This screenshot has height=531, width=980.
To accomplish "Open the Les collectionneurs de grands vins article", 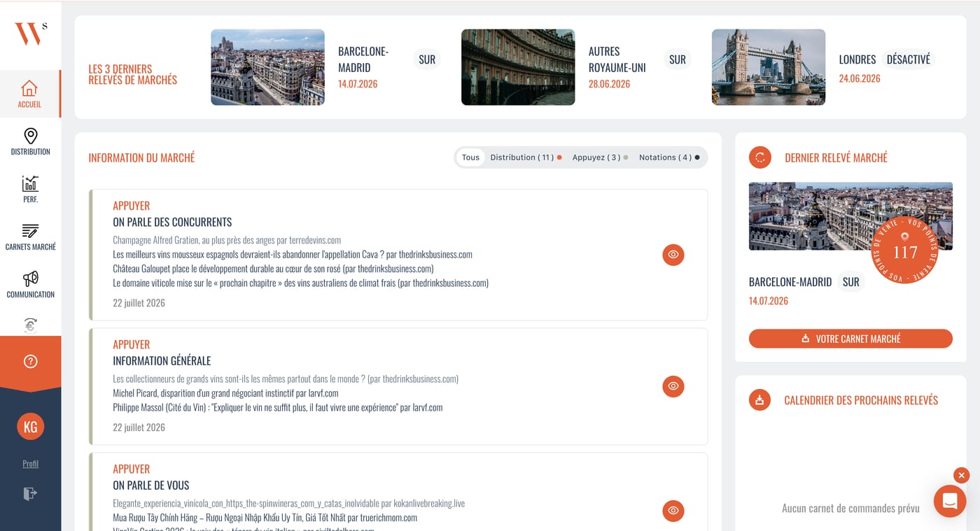I will pyautogui.click(x=286, y=378).
